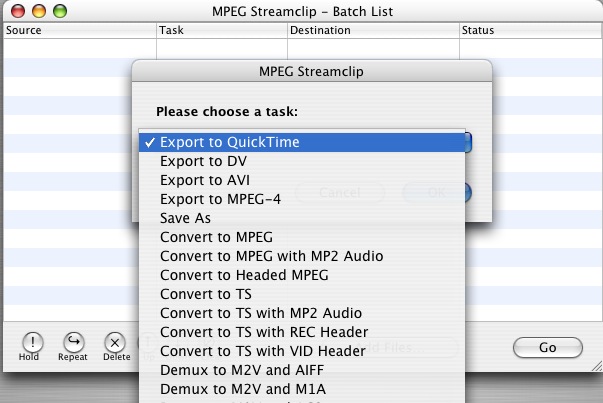Screen dimensions: 603x403
Task: Pick Convert to TS with MP2 Audio
Action: click(x=302, y=313)
